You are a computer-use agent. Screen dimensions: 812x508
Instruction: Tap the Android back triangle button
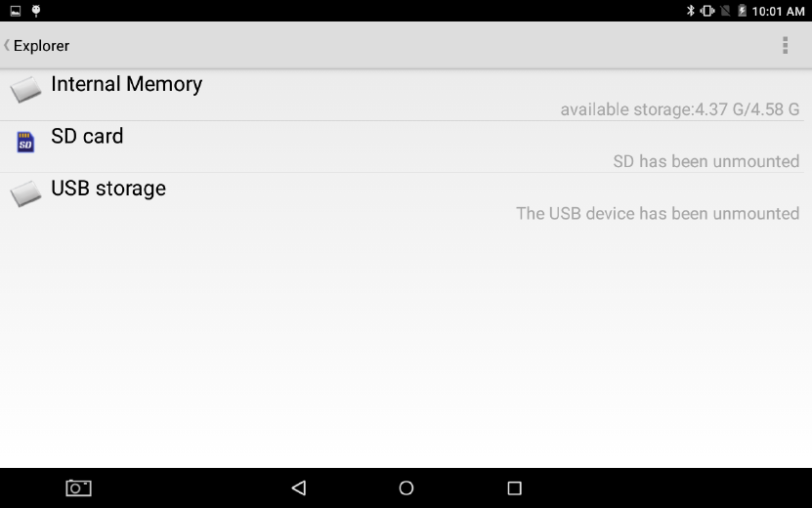[x=299, y=487]
